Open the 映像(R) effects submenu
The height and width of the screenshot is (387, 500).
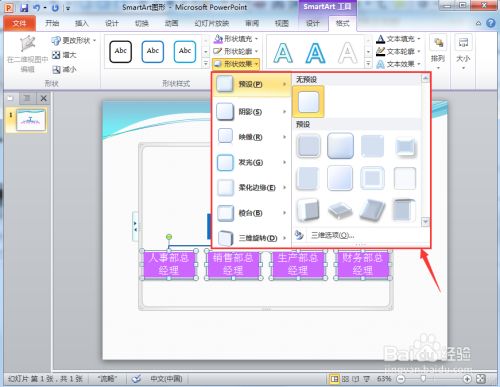tap(252, 137)
